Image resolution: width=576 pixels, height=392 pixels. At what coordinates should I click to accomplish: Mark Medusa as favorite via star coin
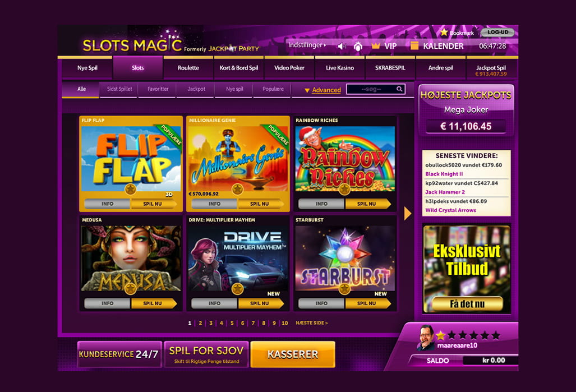click(131, 289)
